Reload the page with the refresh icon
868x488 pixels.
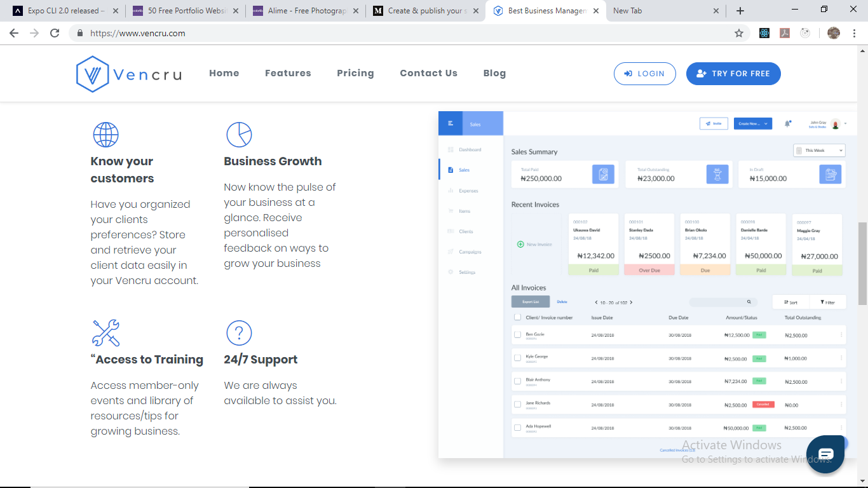coord(55,33)
